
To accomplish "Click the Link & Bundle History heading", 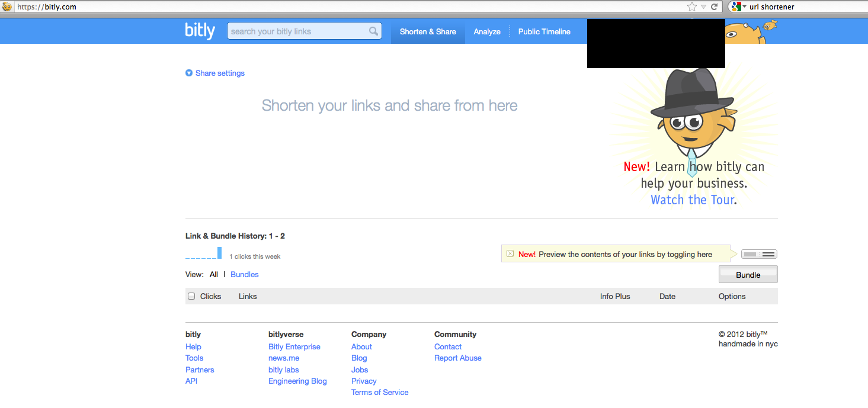I will click(x=235, y=236).
